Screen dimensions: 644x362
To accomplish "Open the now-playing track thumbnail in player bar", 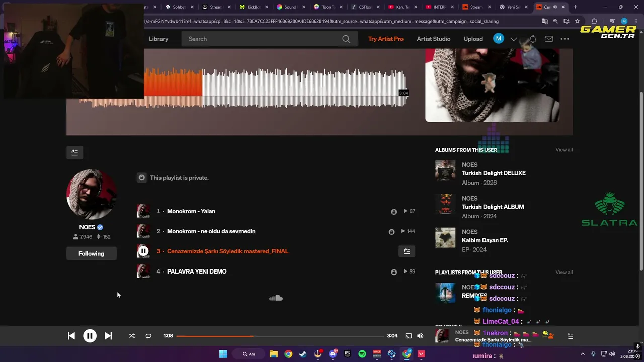I will [x=442, y=336].
